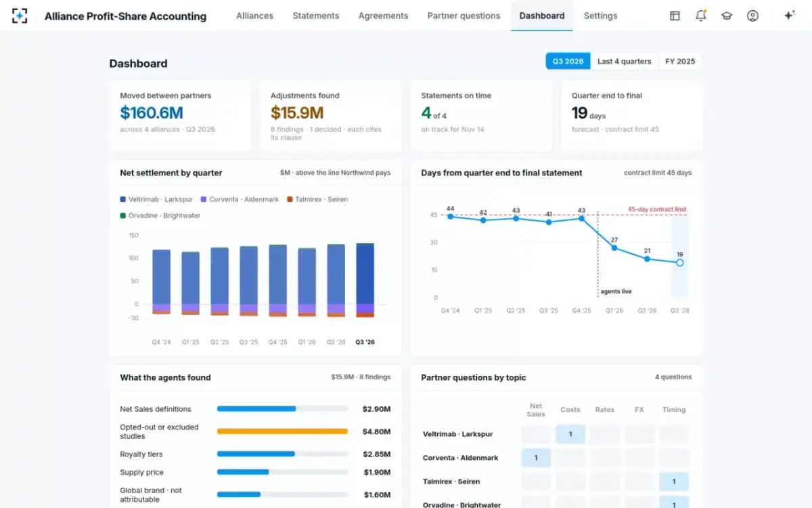
Task: Open the graduation cap learning icon
Action: 727,16
